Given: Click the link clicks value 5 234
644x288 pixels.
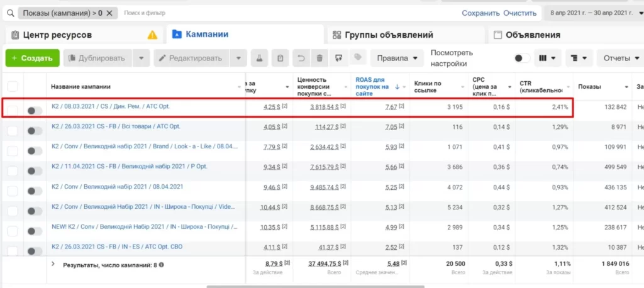Looking at the screenshot, I should 455,208.
